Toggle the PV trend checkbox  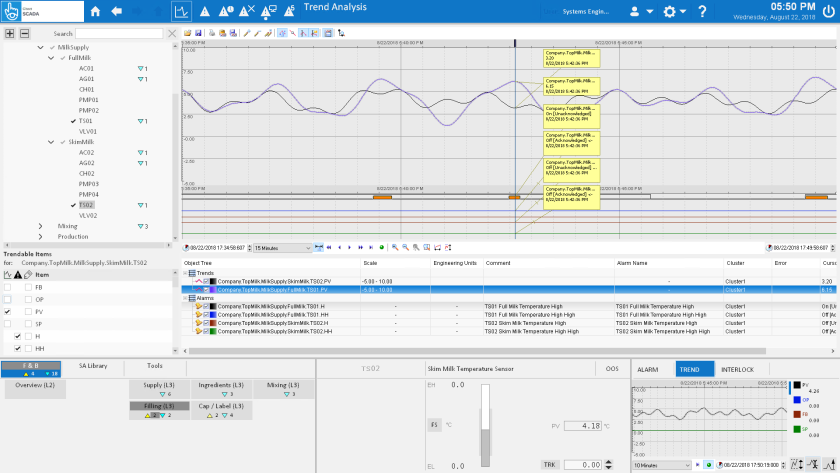click(x=8, y=312)
